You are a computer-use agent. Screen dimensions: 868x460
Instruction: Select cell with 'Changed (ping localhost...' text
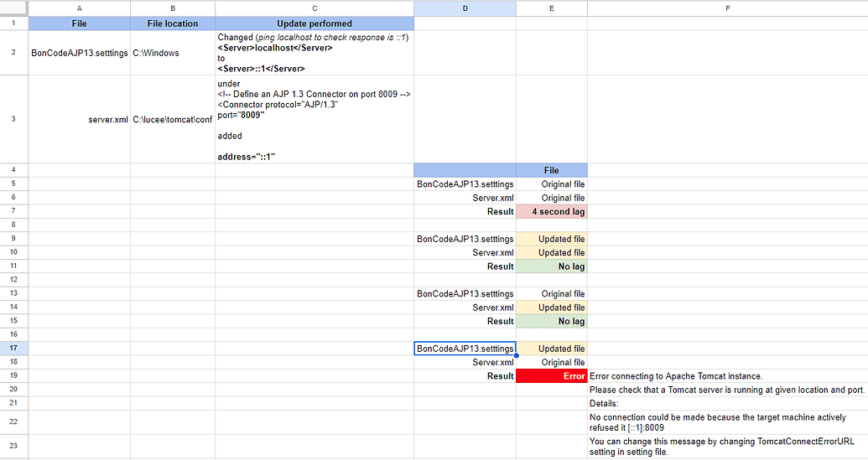pos(314,53)
